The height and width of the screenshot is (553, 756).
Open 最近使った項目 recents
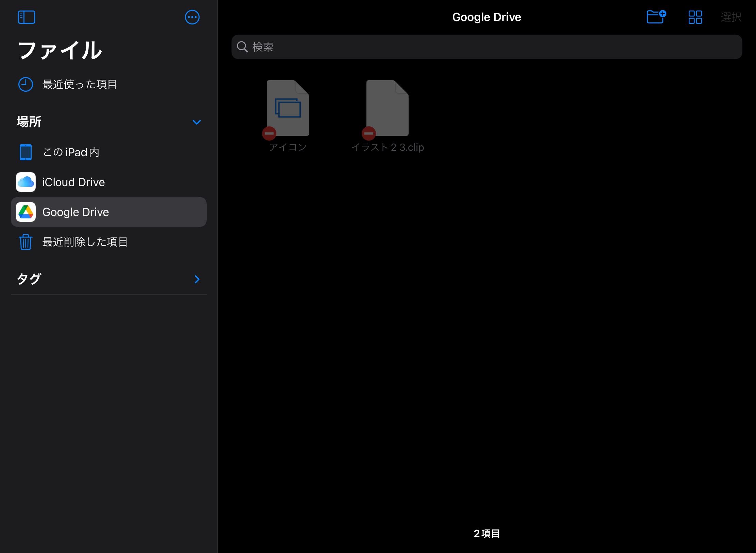(80, 84)
